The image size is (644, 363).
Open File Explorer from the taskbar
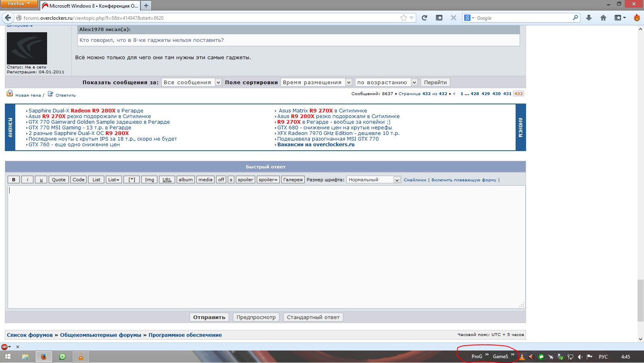click(x=25, y=357)
